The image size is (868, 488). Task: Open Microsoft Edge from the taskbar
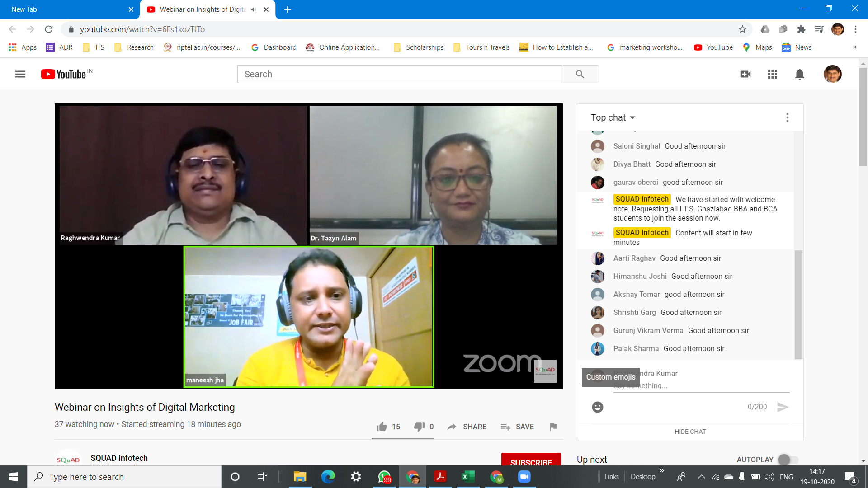[328, 477]
